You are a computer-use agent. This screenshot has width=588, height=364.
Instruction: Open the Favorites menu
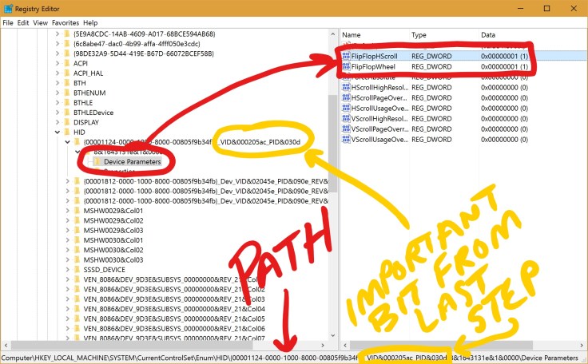pyautogui.click(x=65, y=23)
